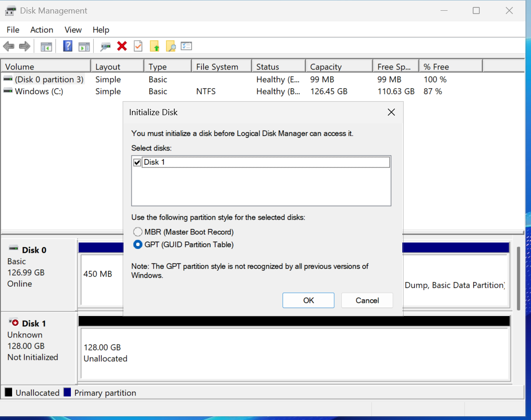Click the Back arrow toolbar icon
This screenshot has width=531, height=420.
[x=8, y=46]
